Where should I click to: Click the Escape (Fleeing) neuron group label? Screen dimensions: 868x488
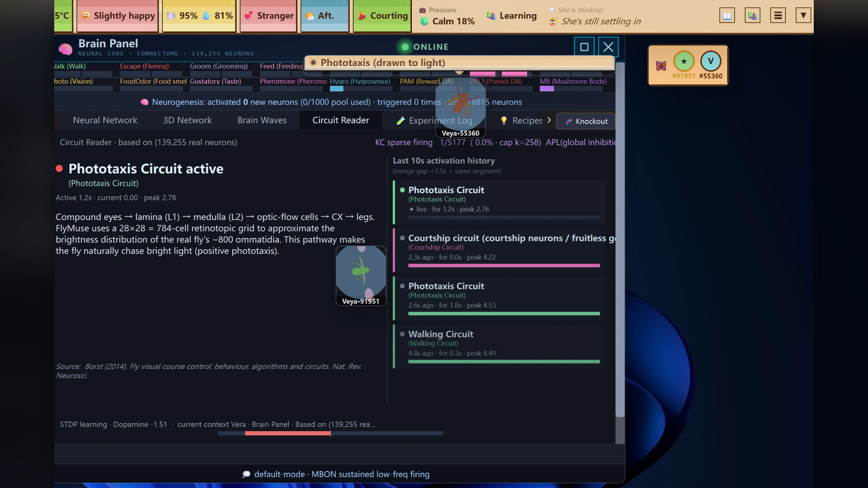(144, 66)
